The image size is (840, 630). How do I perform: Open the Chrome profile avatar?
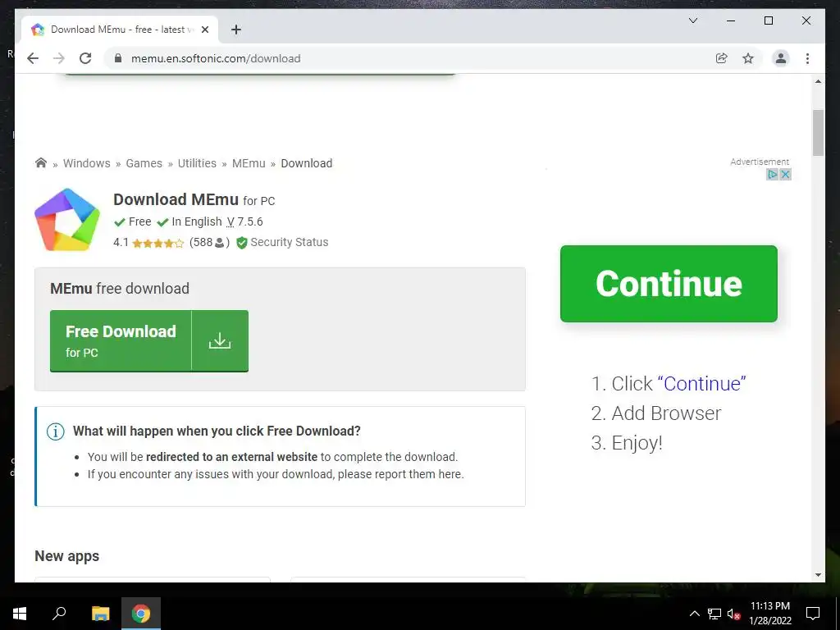click(x=781, y=58)
